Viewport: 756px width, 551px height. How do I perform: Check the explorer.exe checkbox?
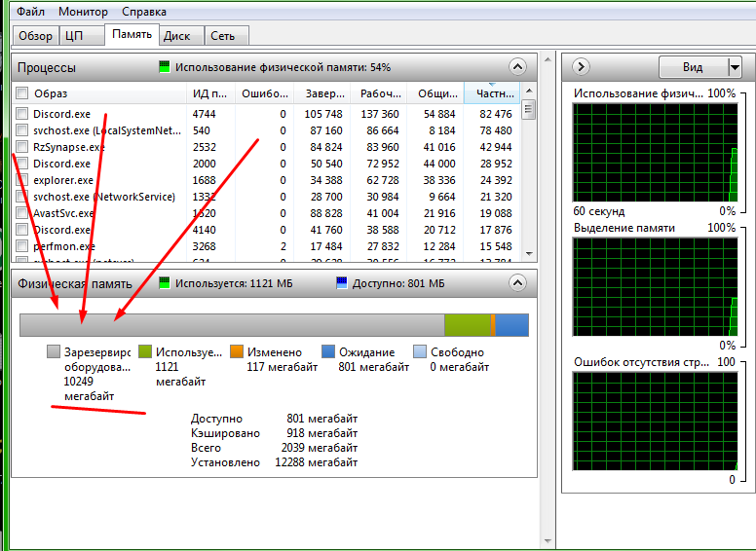coord(21,180)
